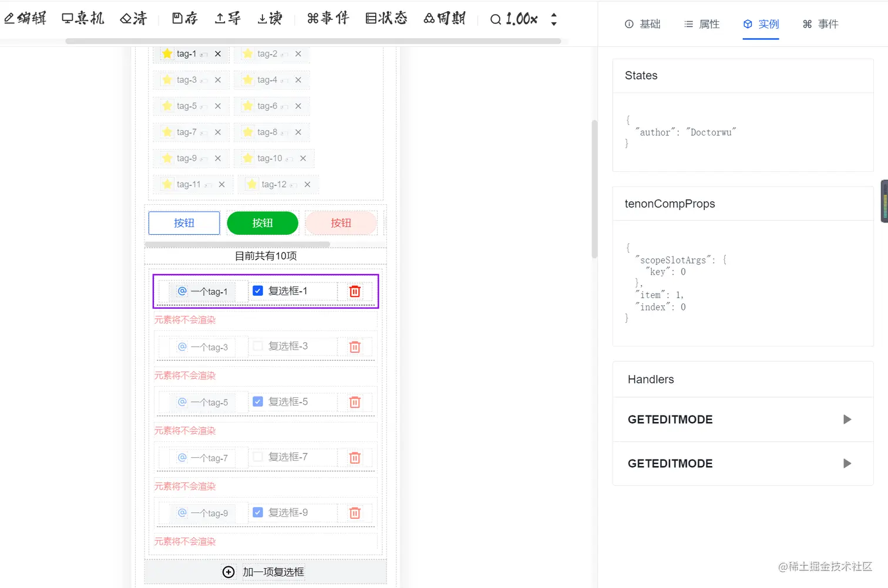Switch to the 实例 tab
Image resolution: width=888 pixels, height=588 pixels.
(x=761, y=24)
